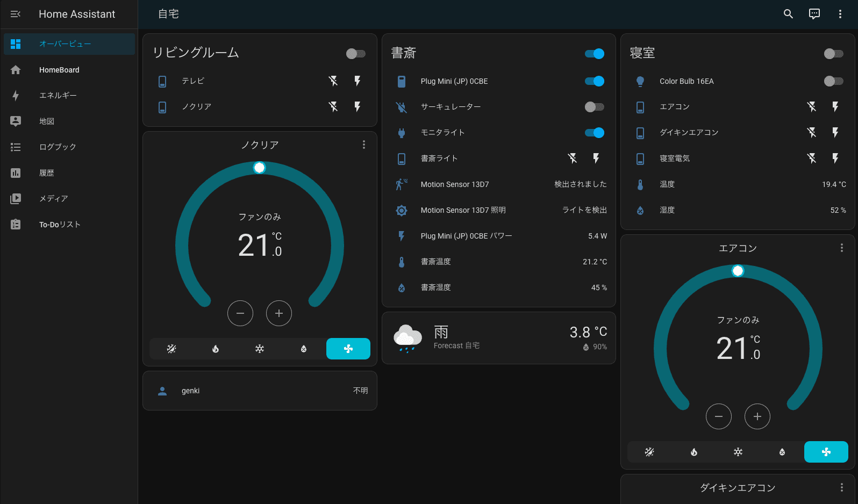Click the search icon in header

click(x=788, y=14)
